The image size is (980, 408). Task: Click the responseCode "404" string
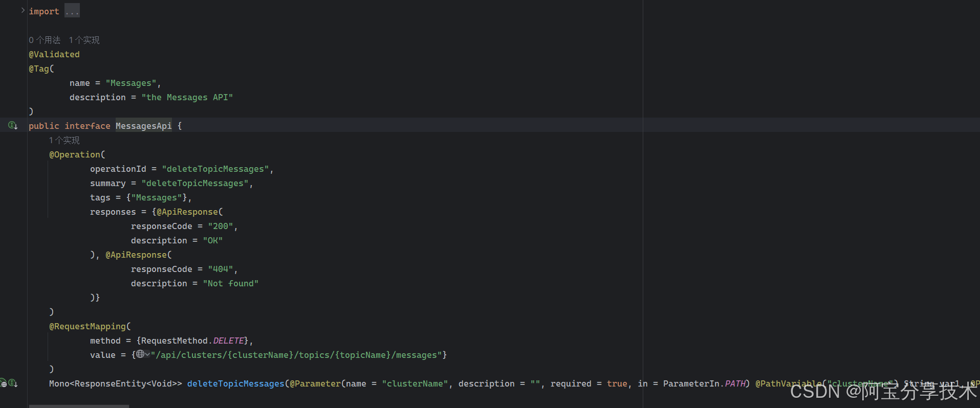click(x=221, y=269)
